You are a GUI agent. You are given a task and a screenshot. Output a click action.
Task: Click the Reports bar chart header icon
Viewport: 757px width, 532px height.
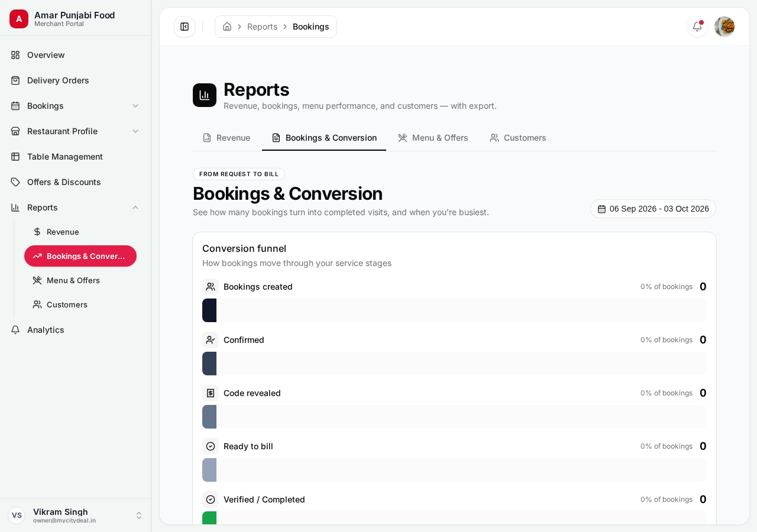tap(205, 95)
